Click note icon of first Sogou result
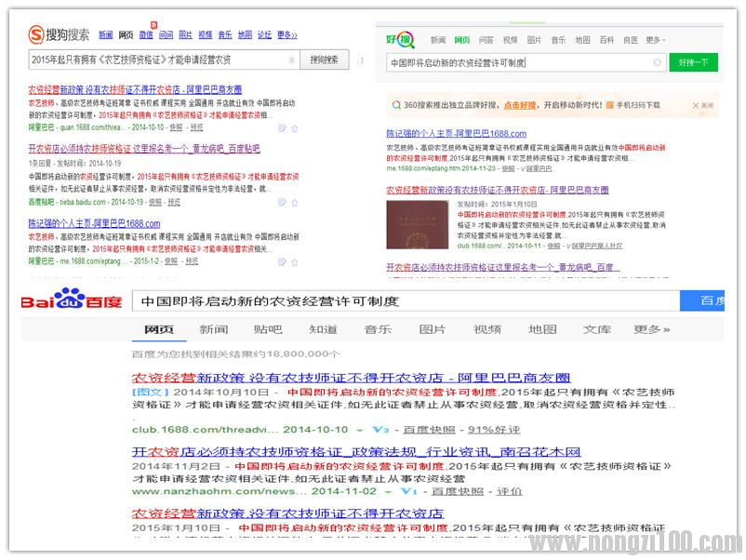746x560 pixels. pos(282,128)
